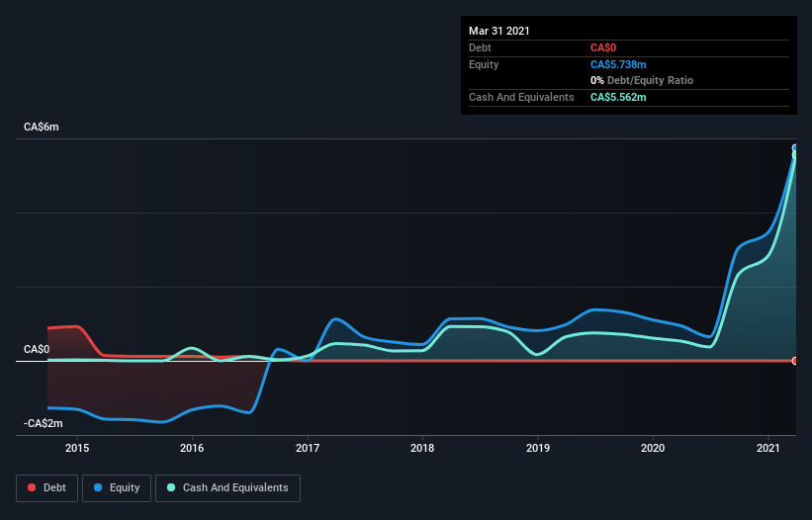Screen dimensions: 812x520
Task: Select the Equity data point marker at Mar 2021
Action: coord(795,148)
